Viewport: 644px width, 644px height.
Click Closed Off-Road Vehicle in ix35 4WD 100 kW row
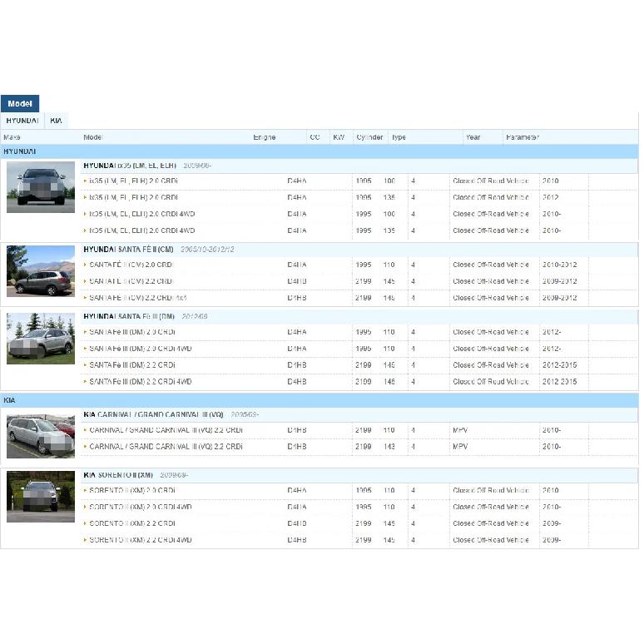click(491, 214)
